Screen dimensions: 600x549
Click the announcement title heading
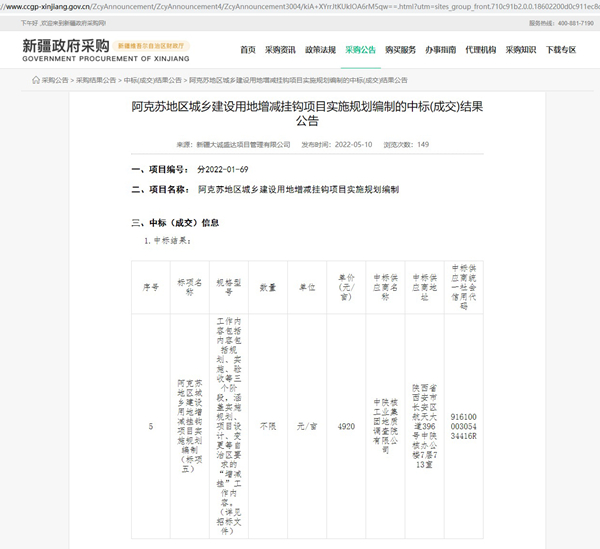(307, 114)
